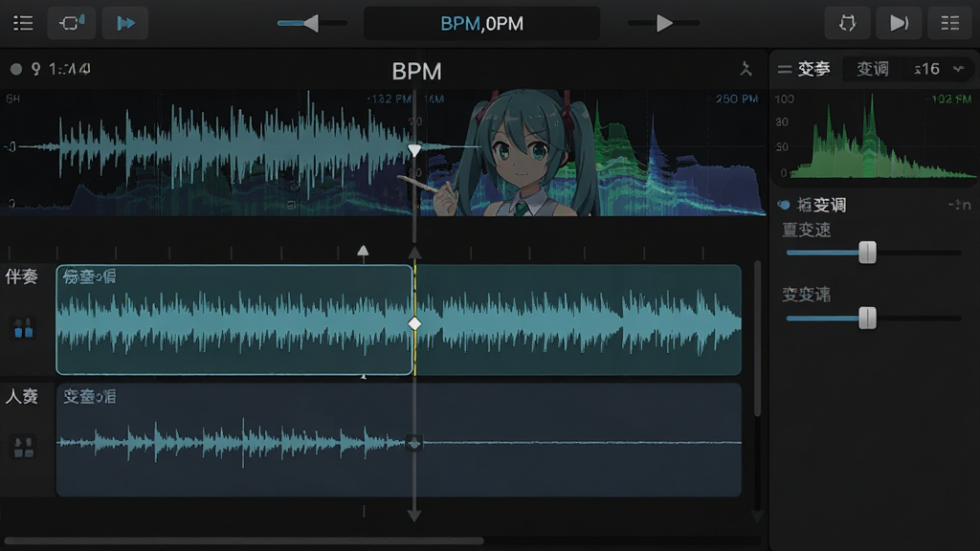This screenshot has height=551, width=980.
Task: Click the BPM,0PM display field
Action: (482, 24)
